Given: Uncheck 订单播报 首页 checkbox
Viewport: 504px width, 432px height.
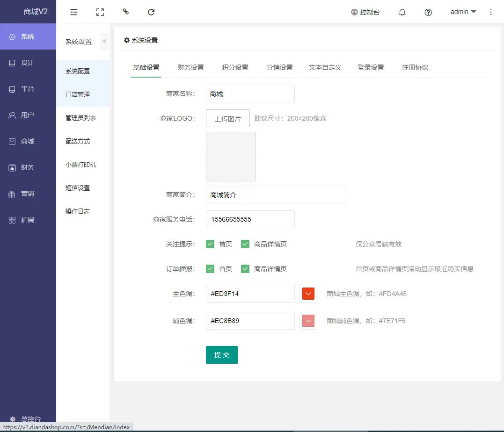Looking at the screenshot, I should point(210,268).
